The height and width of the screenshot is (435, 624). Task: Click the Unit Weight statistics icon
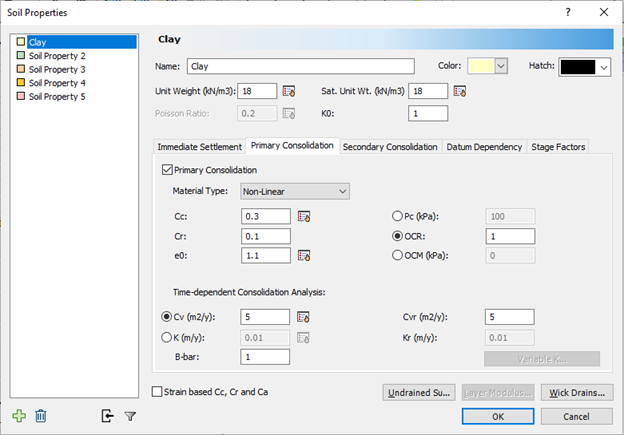click(x=289, y=91)
